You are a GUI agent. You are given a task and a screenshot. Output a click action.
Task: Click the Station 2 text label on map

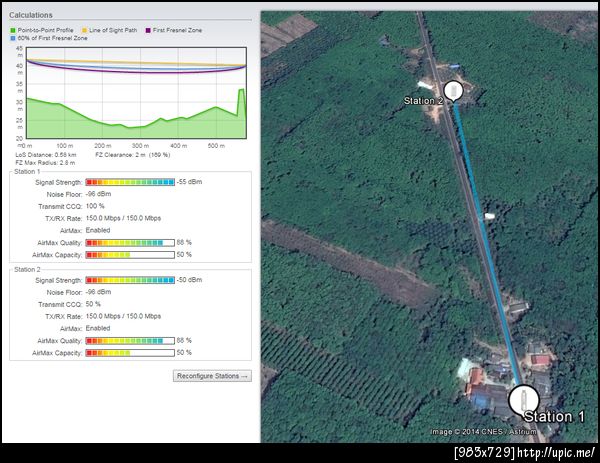423,101
